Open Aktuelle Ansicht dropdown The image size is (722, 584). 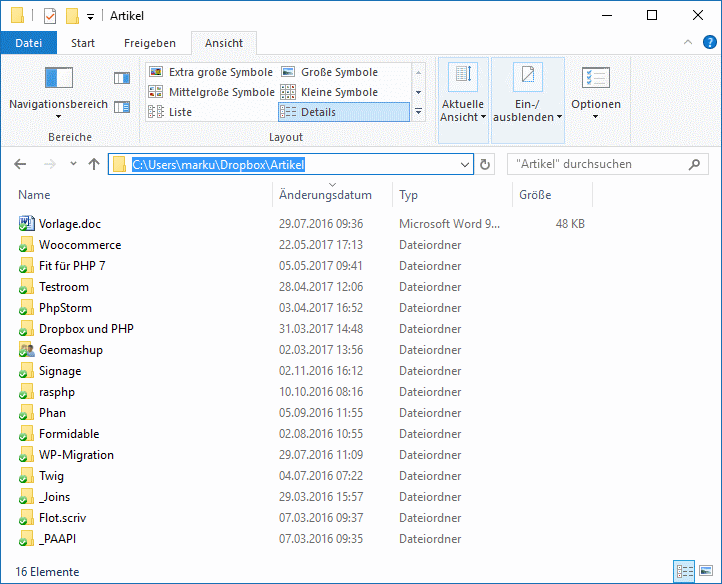463,100
